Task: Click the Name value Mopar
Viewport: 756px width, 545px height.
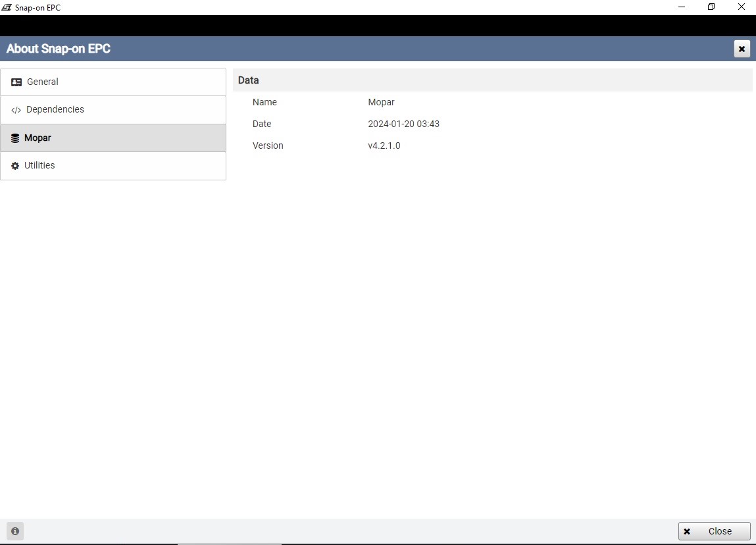Action: 381,102
